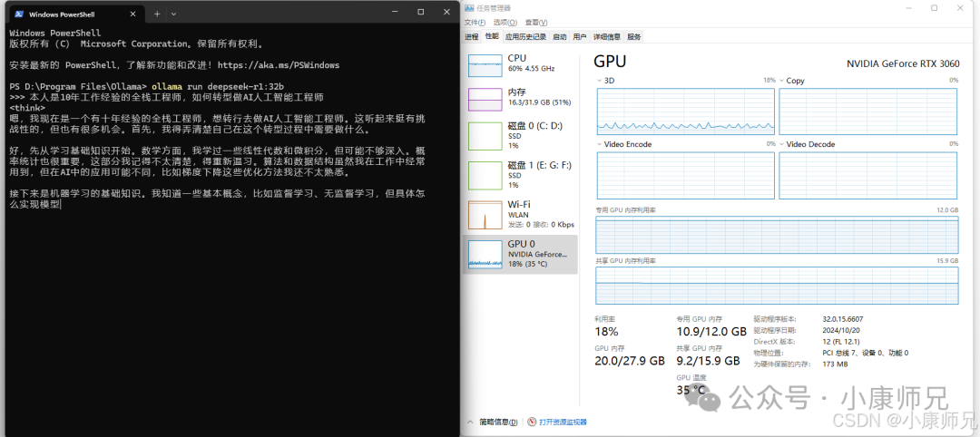This screenshot has width=980, height=437.
Task: Click the 173 MB reserved memory value
Action: (x=835, y=364)
